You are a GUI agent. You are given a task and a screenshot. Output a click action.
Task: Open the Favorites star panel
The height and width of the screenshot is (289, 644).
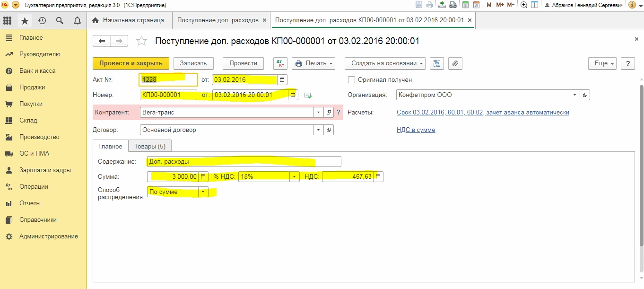(x=25, y=21)
